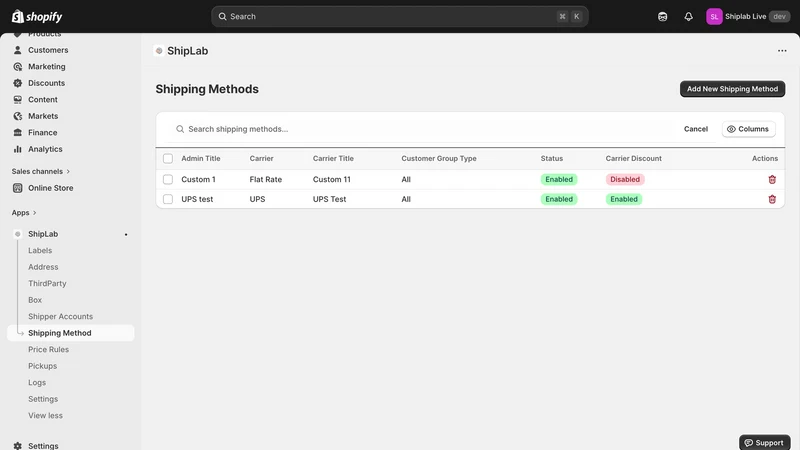Open Labels in ShipLab menu
Viewport: 800px width, 450px height.
pos(40,251)
